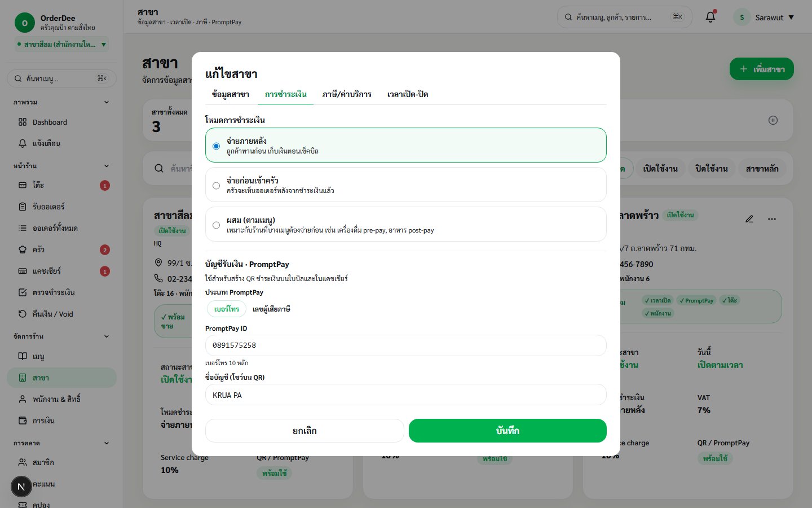The image size is (812, 508).
Task: Filter branches by สาขาหลัก
Action: [x=762, y=168]
